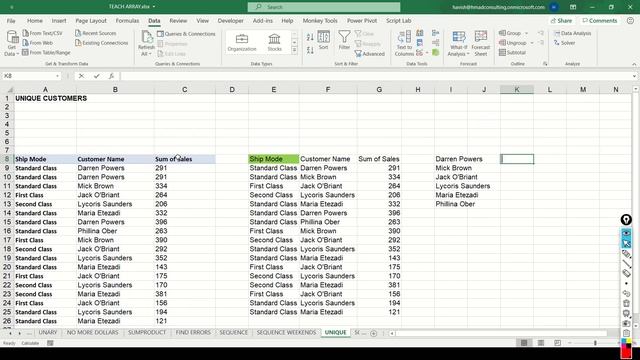
Task: Open Data Analysis tools
Action: click(x=572, y=33)
